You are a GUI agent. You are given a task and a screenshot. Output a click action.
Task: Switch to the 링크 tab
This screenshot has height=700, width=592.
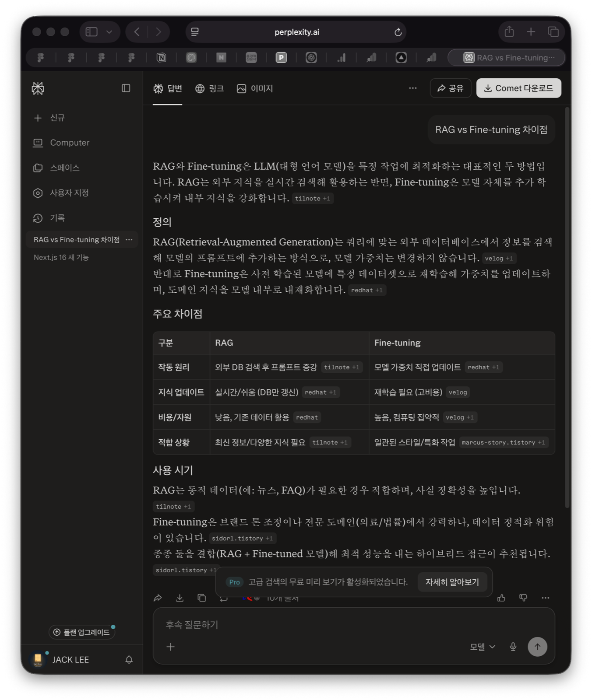209,88
